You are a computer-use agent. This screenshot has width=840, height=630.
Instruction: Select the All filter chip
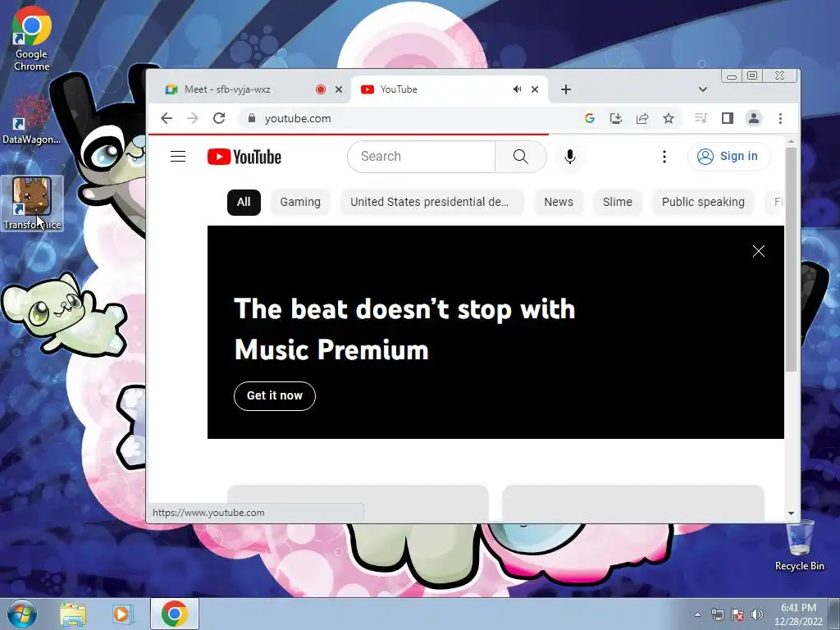tap(244, 203)
